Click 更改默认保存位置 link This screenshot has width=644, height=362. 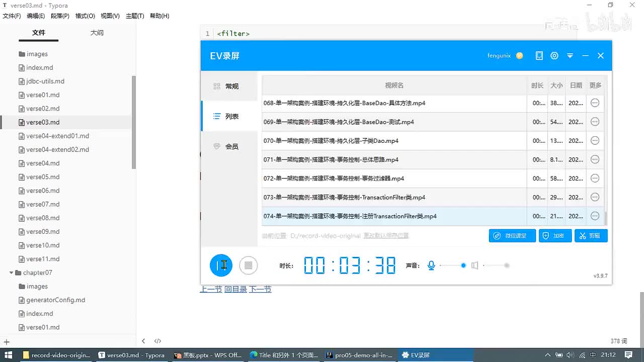click(386, 235)
